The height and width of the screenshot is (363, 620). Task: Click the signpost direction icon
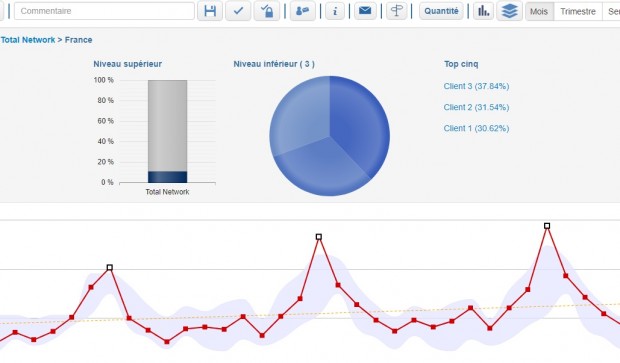pos(397,11)
